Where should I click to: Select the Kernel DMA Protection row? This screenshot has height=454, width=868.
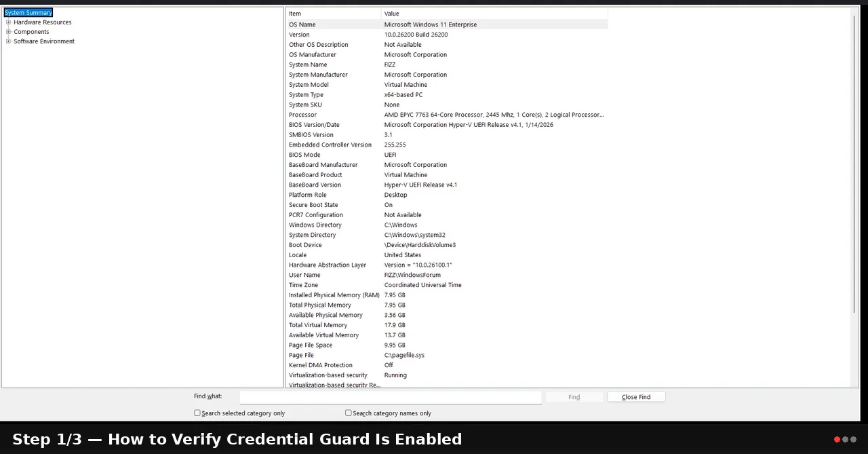tap(447, 365)
